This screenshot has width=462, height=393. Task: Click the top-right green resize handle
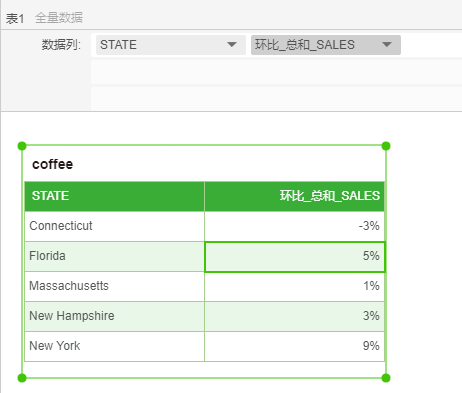point(386,146)
